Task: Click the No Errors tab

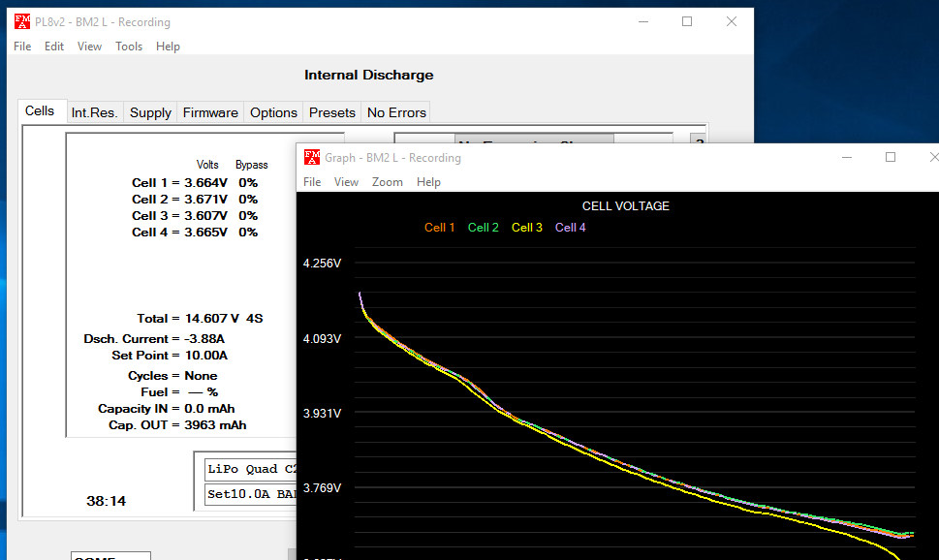Action: coord(395,112)
